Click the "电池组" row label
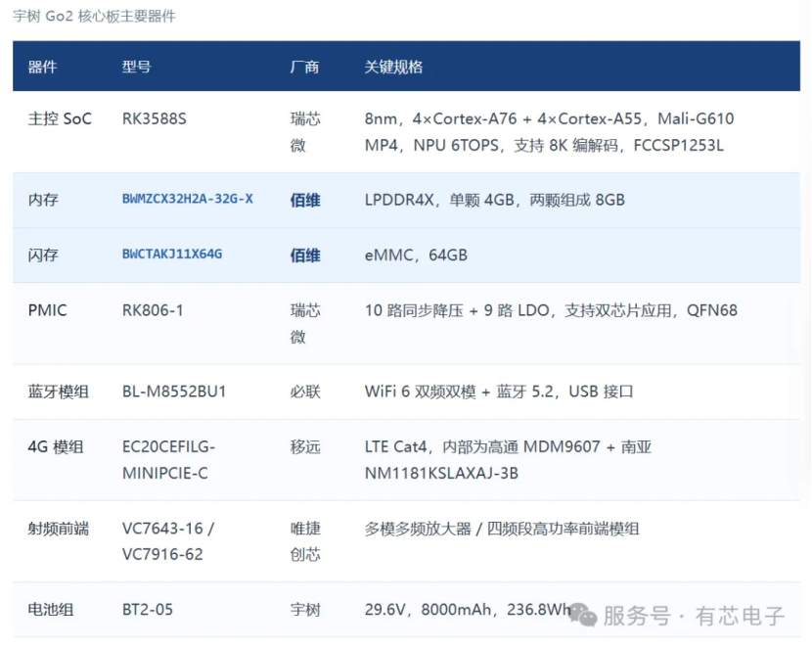 coord(50,610)
